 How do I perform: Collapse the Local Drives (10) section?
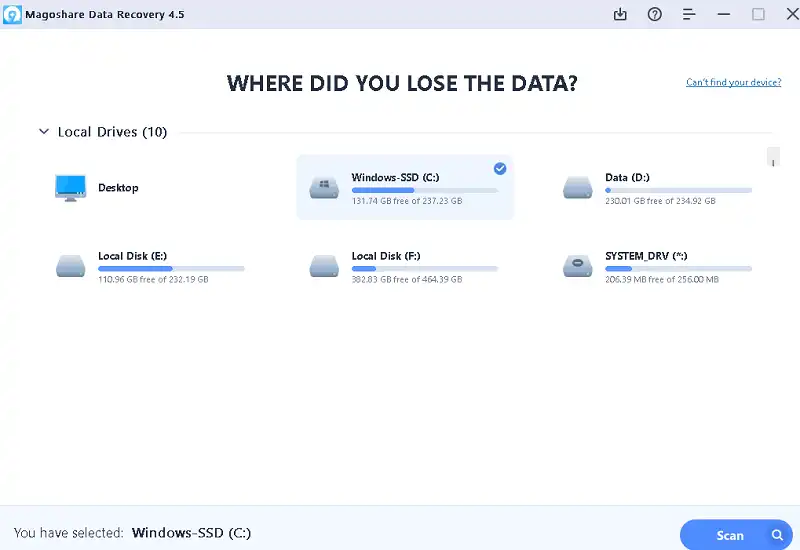(43, 132)
